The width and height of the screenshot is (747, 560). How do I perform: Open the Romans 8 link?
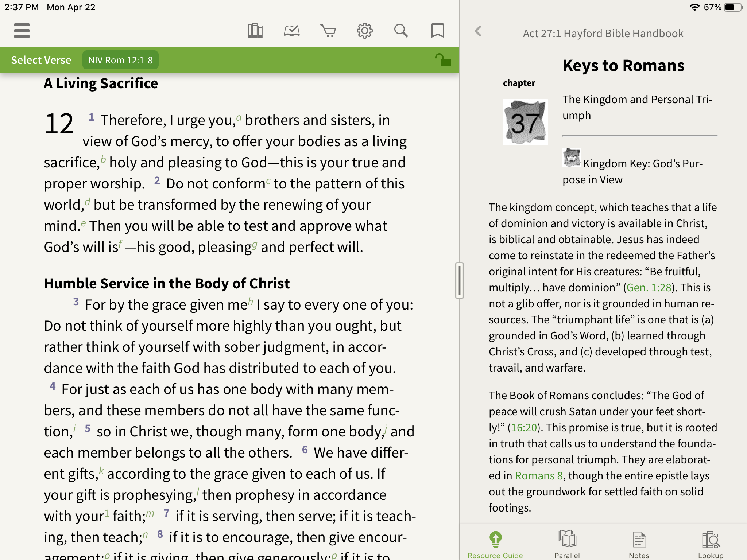tap(539, 476)
